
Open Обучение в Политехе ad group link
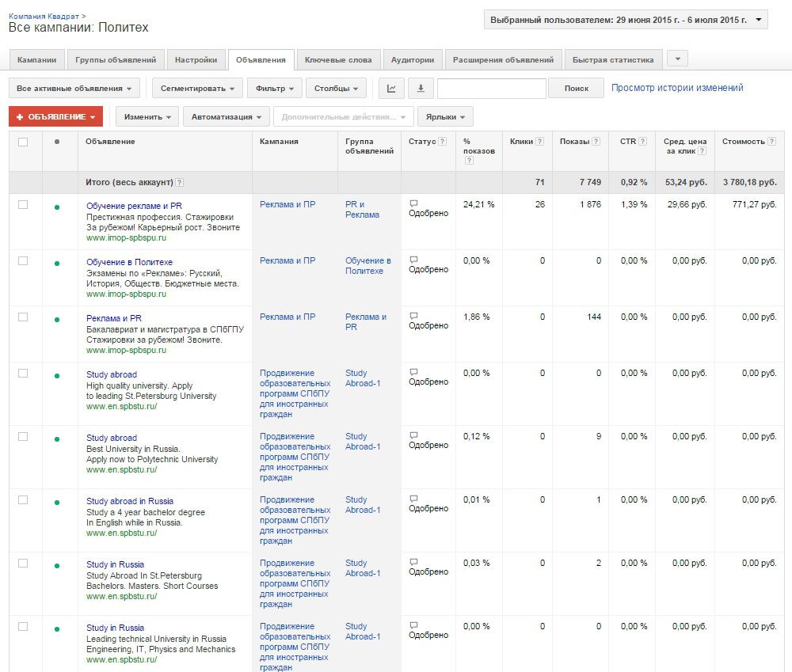(x=368, y=266)
